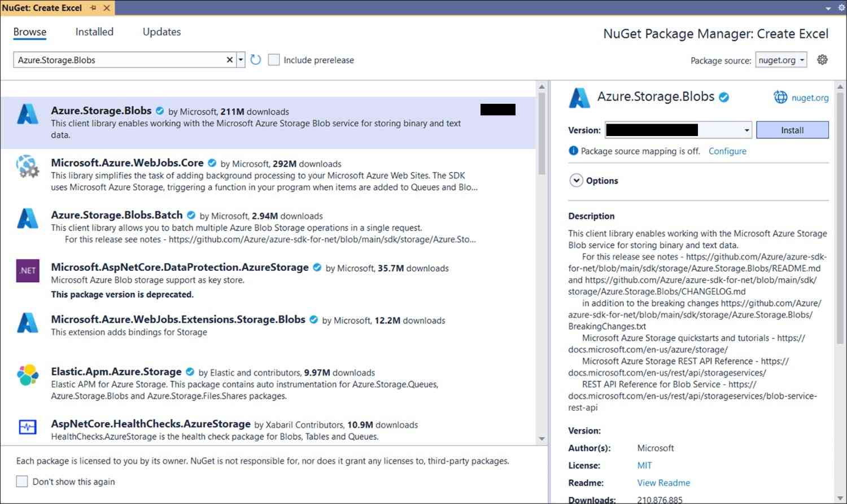Click the Elastic.Apm.Azure.Storage package icon

(28, 375)
